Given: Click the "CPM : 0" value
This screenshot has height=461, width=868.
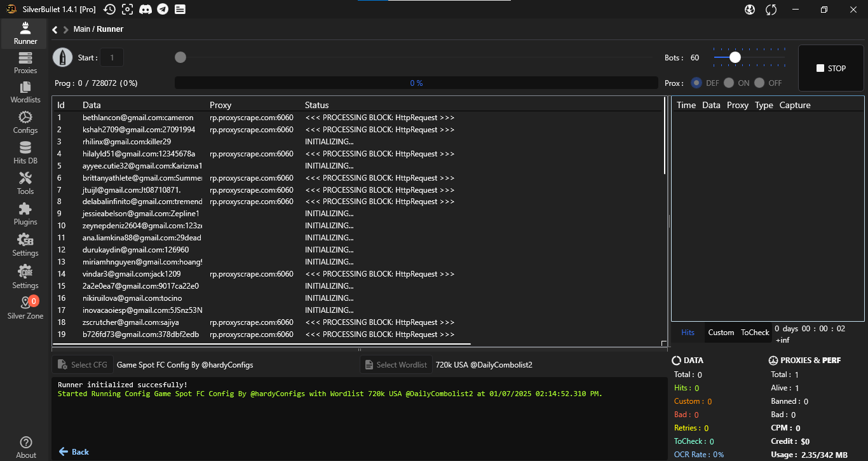Looking at the screenshot, I should [785, 428].
